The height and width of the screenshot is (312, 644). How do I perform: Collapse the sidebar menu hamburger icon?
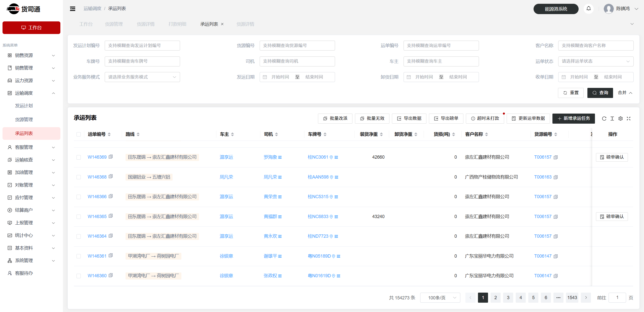coord(72,9)
